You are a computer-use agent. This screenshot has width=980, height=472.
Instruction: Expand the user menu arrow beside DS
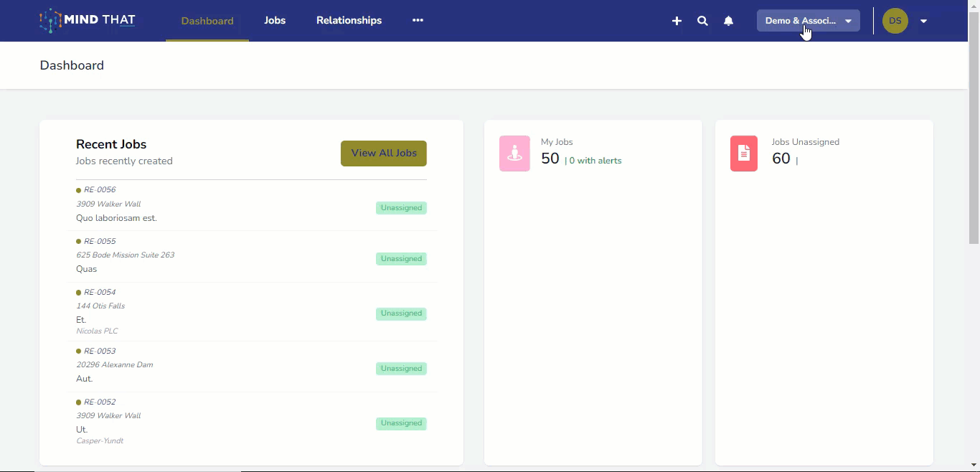(924, 21)
